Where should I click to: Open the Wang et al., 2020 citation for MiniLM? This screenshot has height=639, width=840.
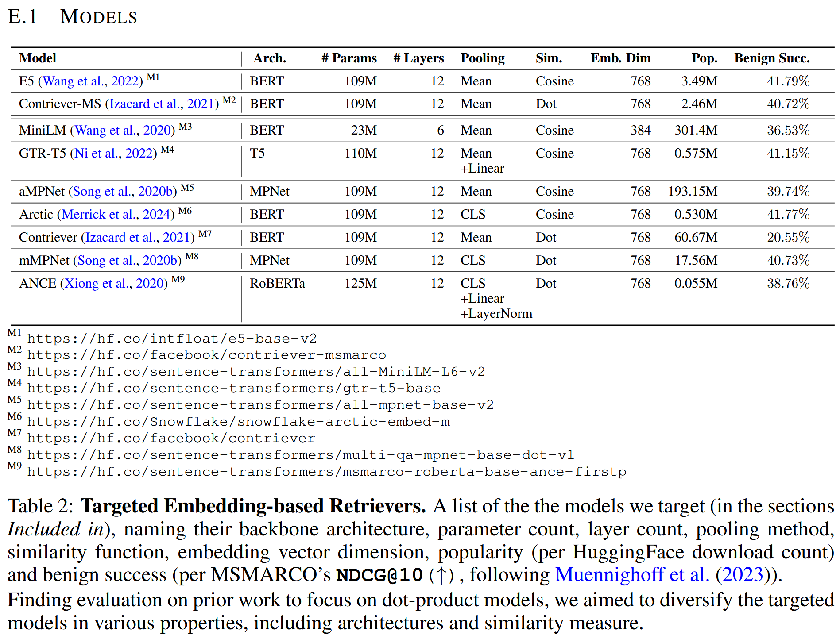click(x=123, y=131)
